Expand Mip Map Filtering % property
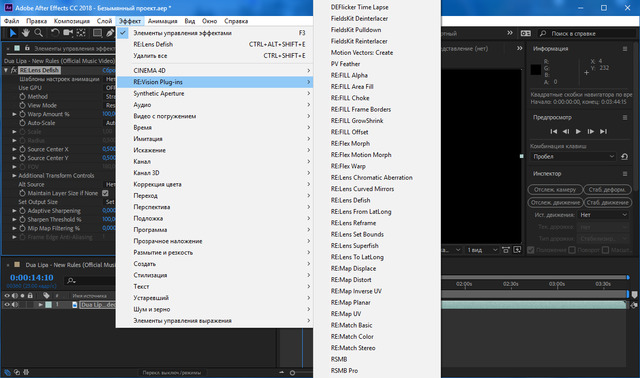 click(x=14, y=228)
